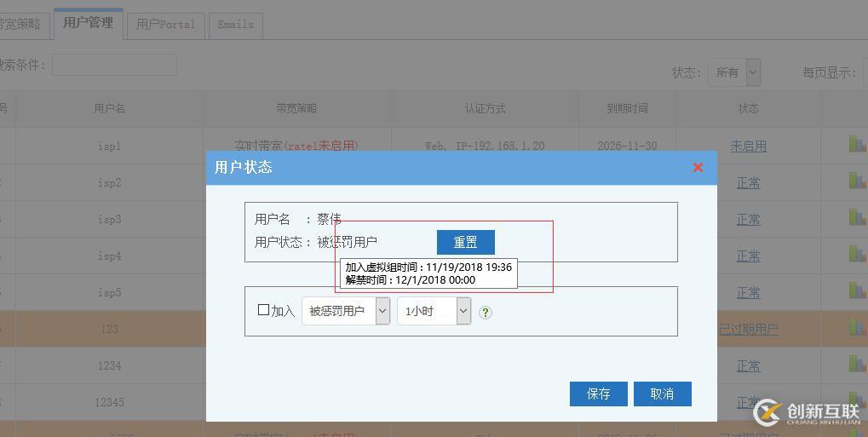
Task: Click the green help question icon
Action: pos(485,313)
